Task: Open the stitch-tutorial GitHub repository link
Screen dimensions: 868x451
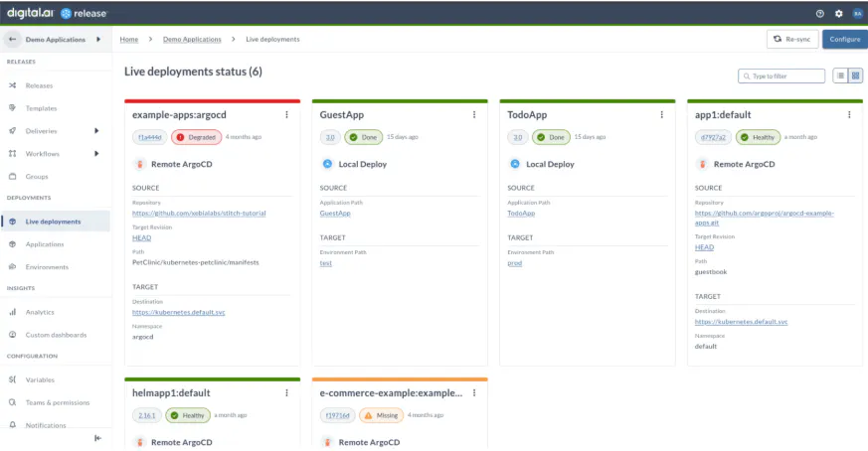Action: pos(199,214)
